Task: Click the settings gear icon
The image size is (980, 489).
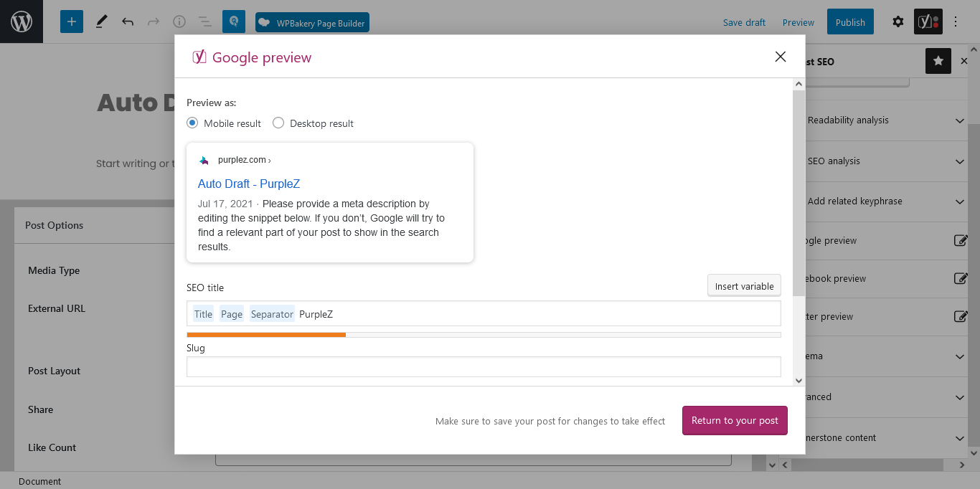Action: tap(898, 22)
